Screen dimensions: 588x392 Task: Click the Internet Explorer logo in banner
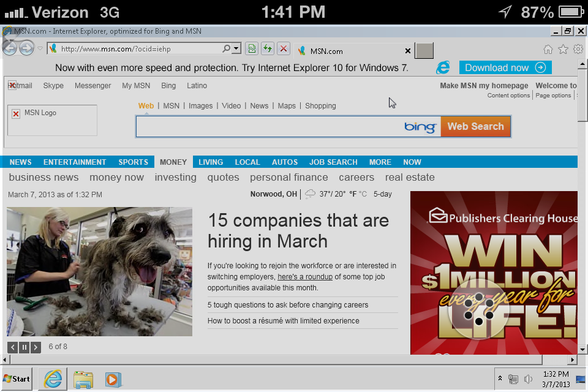pos(443,67)
